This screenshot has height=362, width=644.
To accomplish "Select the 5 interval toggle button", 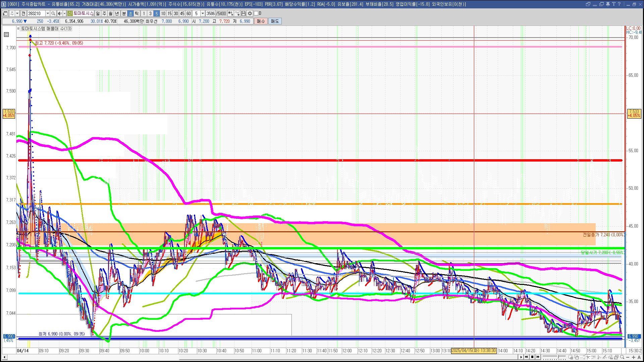I will coord(157,13).
